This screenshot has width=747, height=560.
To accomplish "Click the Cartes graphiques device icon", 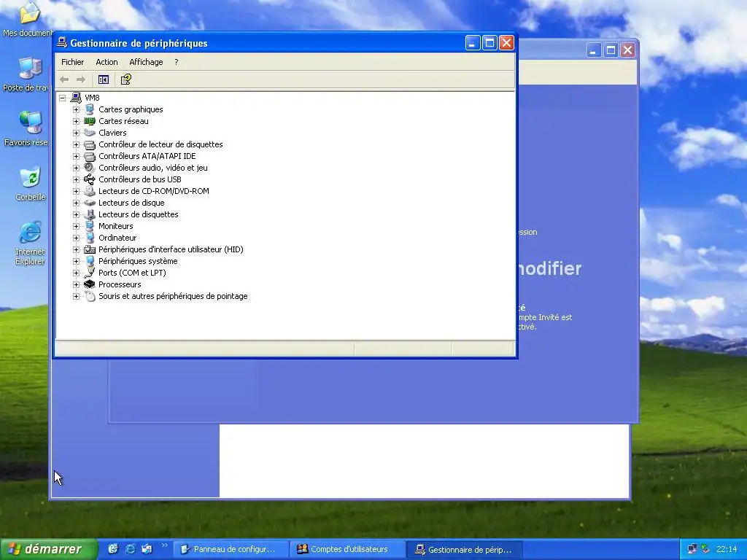I will 90,109.
